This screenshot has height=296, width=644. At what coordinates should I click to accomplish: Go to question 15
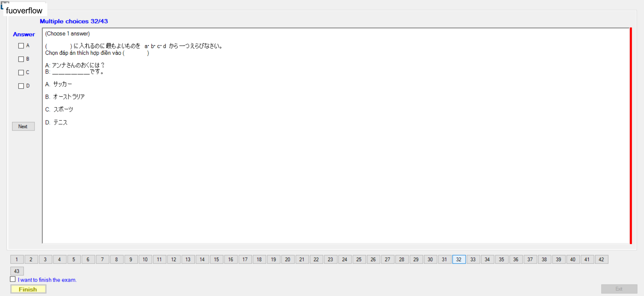[216, 259]
